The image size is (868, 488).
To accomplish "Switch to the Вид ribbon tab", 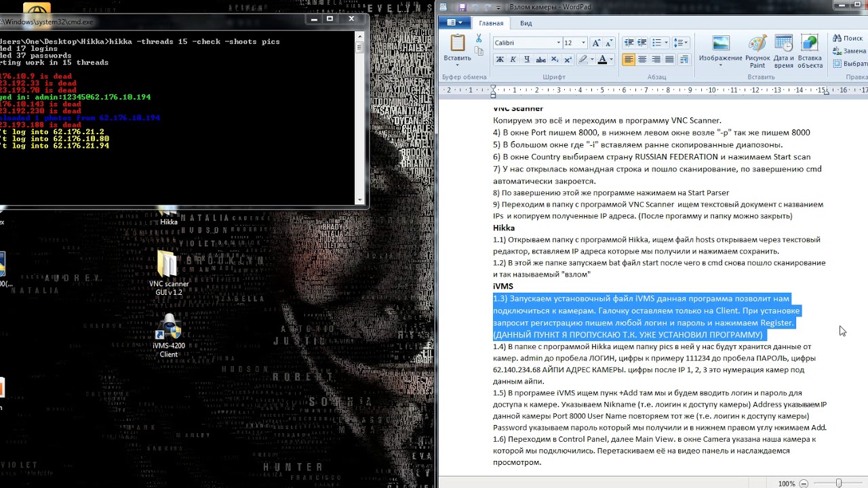I will click(x=526, y=23).
